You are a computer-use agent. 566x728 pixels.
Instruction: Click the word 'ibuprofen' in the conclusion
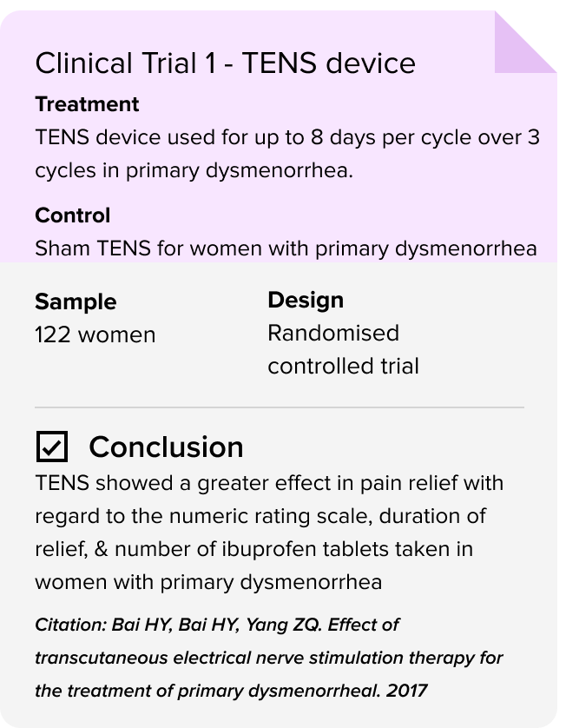(269, 549)
